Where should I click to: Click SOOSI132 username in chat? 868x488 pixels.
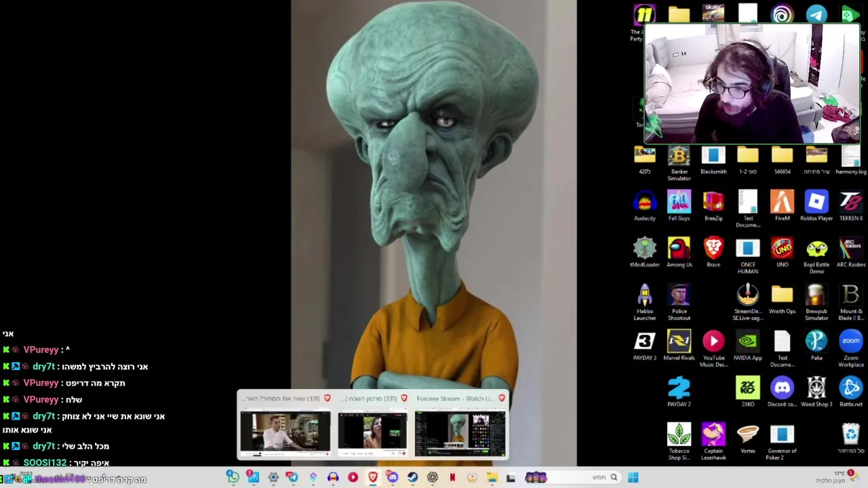point(45,463)
